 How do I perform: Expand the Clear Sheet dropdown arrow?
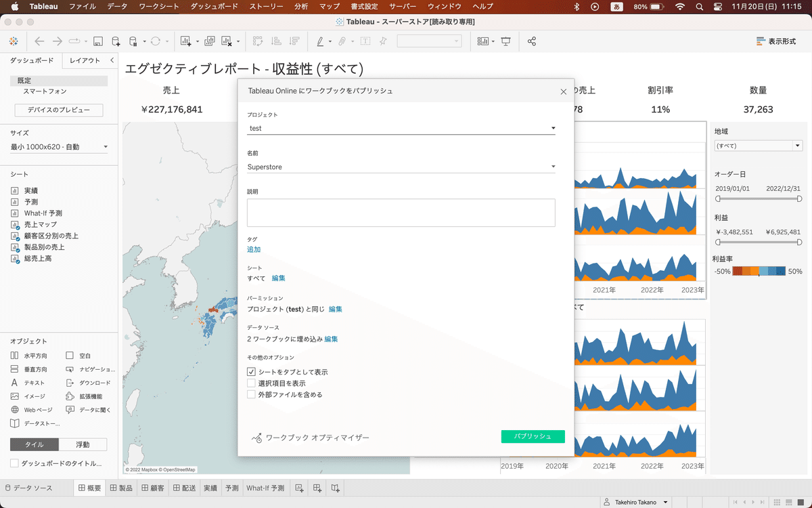click(238, 42)
